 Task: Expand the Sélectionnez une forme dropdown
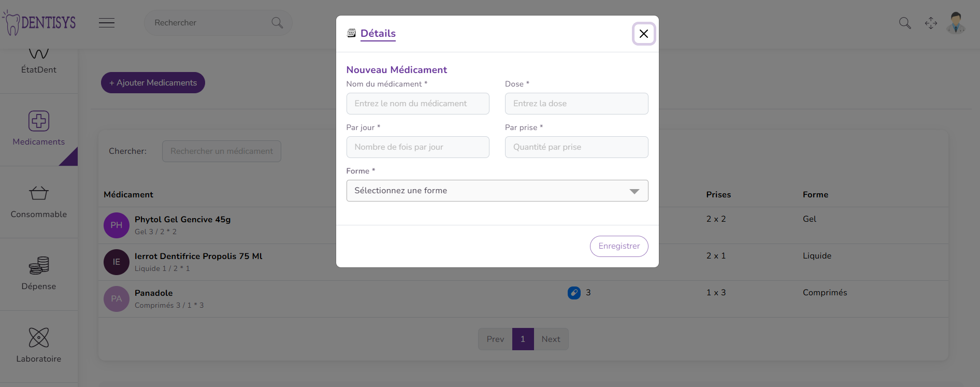click(497, 191)
